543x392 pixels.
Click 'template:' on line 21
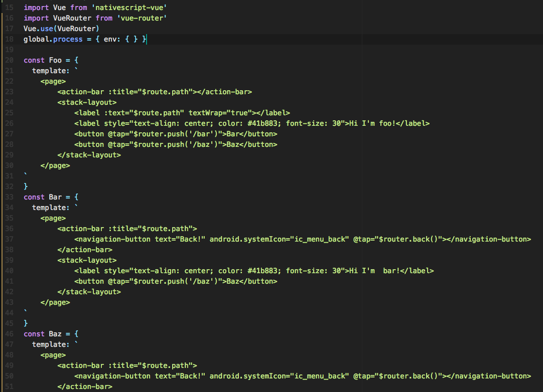point(51,71)
